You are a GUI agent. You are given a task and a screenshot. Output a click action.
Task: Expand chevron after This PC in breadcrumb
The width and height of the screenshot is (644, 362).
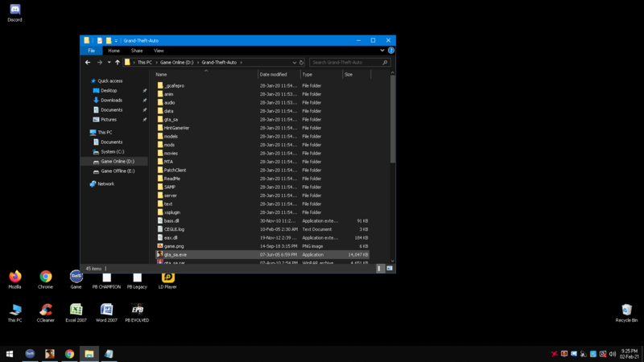tap(156, 63)
